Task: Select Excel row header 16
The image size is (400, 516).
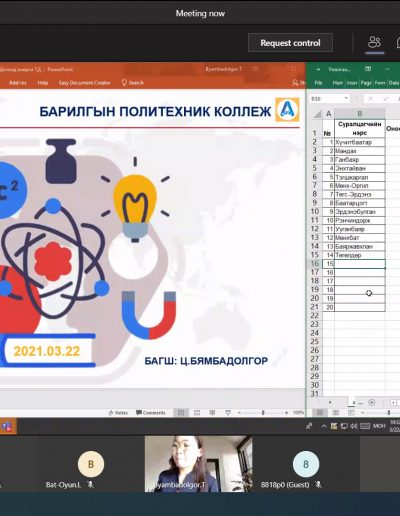Action: coord(315,264)
